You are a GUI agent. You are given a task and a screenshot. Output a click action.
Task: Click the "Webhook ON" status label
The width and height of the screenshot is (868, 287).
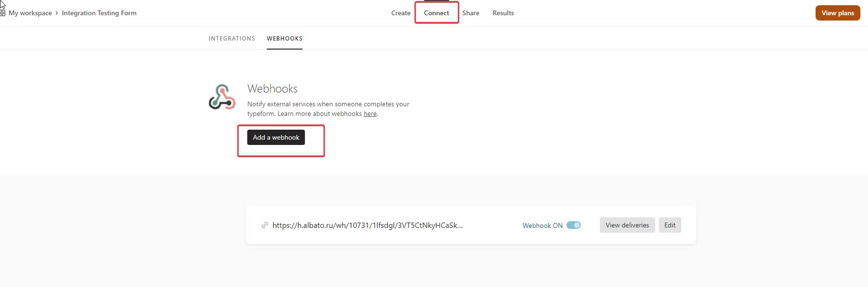(542, 226)
